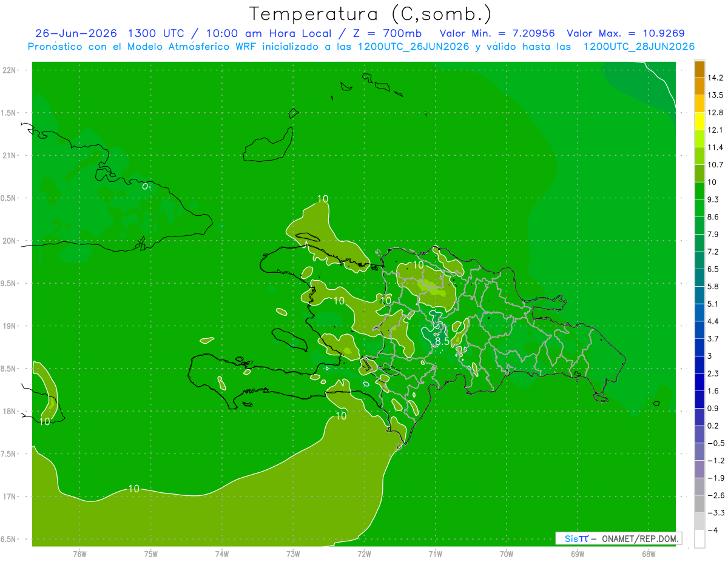This screenshot has width=728, height=562.
Task: Pick the legend color band between 13.5 and 12.8
Action: (699, 104)
